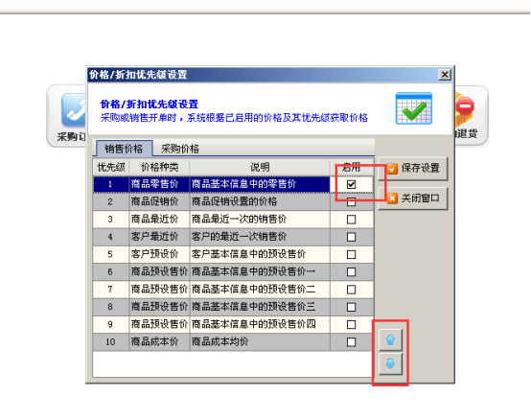Click the blue move-up arrow button

390,339
